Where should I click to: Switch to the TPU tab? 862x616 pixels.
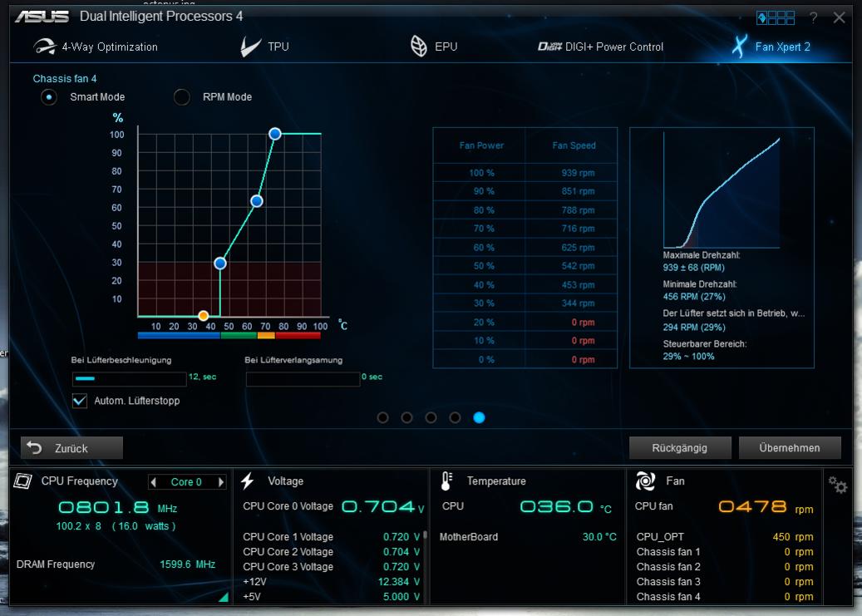(264, 47)
